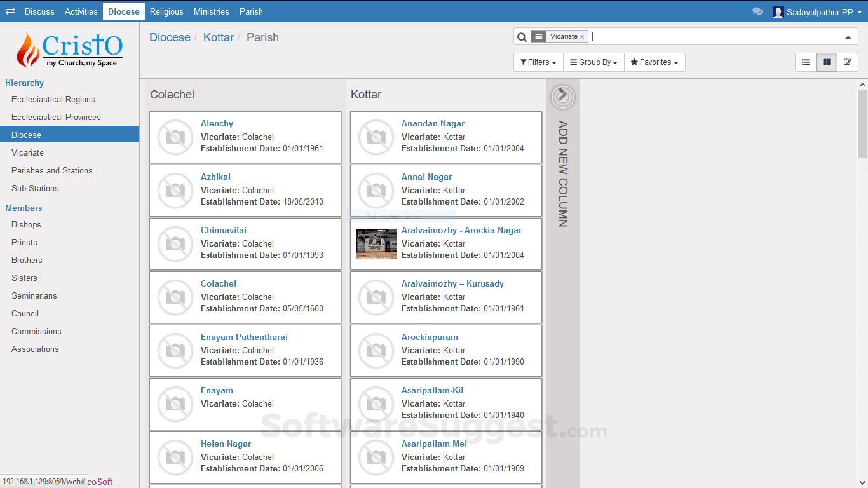Open the Group By dropdown
Image resolution: width=868 pixels, height=488 pixels.
click(x=593, y=62)
